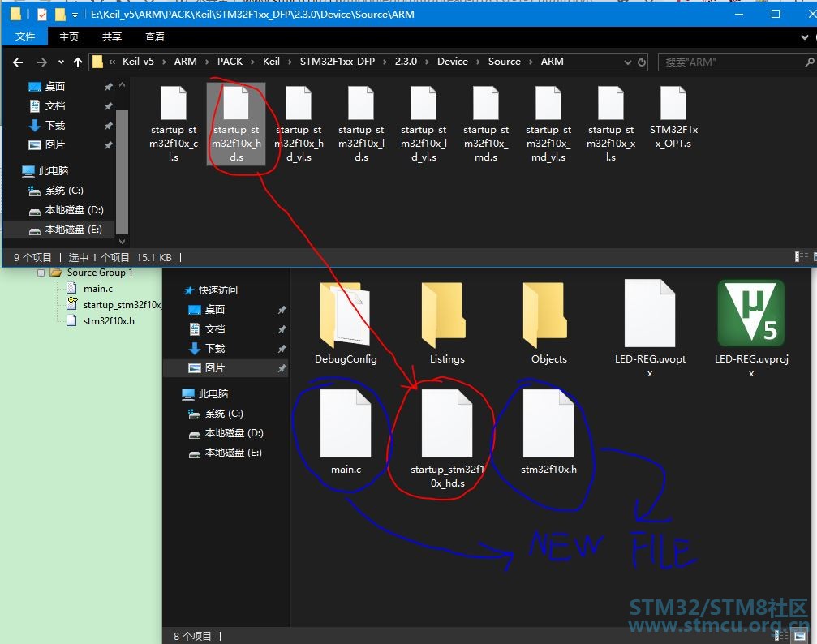Select the startup_stm32f10x_cl.s file
Image resolution: width=817 pixels, height=644 pixels.
click(x=174, y=124)
